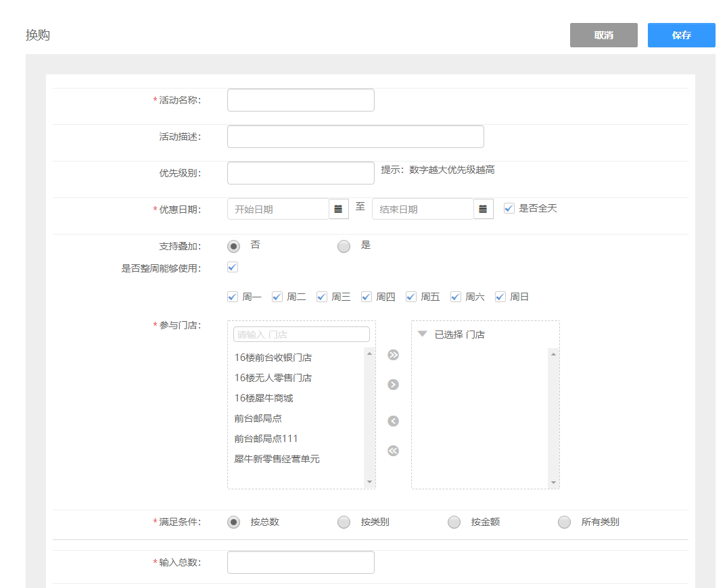Image resolution: width=727 pixels, height=588 pixels.
Task: Select store 16楼犀牛商城
Action: [x=264, y=398]
